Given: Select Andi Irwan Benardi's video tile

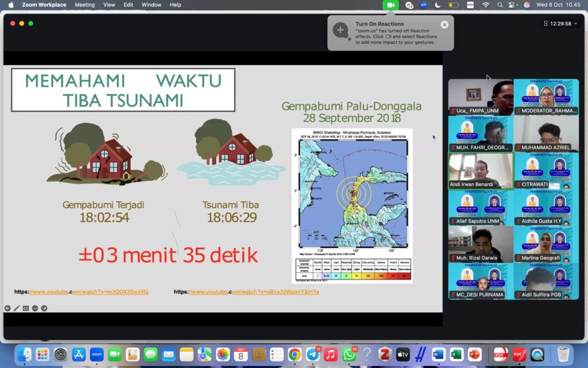Looking at the screenshot, I should pyautogui.click(x=481, y=171).
